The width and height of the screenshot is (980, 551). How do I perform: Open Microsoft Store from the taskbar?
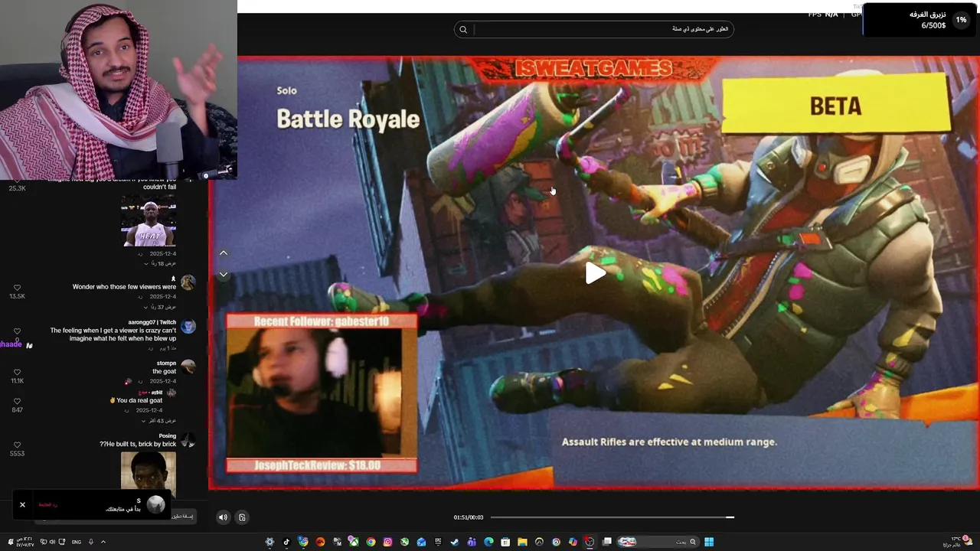pyautogui.click(x=505, y=542)
